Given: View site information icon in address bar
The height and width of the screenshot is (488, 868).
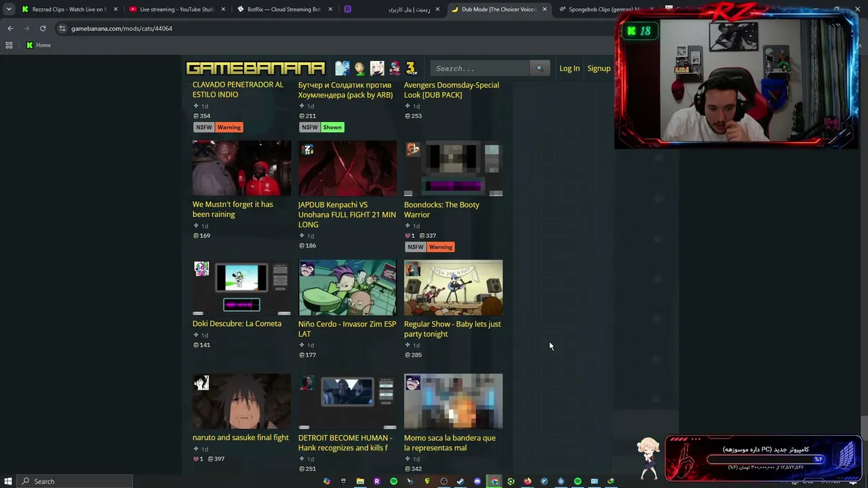Looking at the screenshot, I should (x=62, y=28).
